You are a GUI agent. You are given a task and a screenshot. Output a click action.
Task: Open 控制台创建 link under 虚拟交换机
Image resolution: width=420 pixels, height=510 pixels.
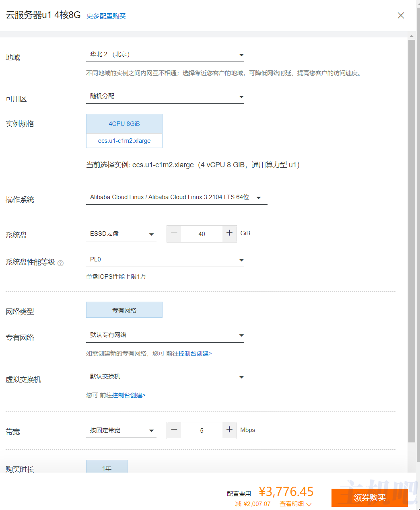click(x=129, y=395)
